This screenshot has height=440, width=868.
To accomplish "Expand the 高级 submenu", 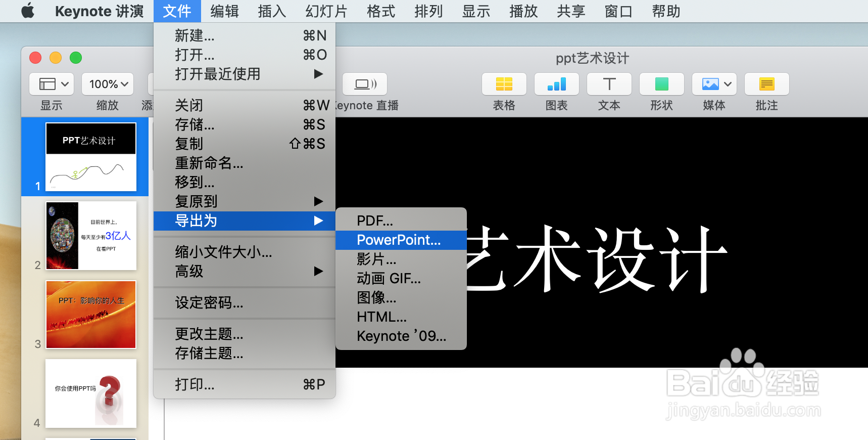I will [245, 271].
